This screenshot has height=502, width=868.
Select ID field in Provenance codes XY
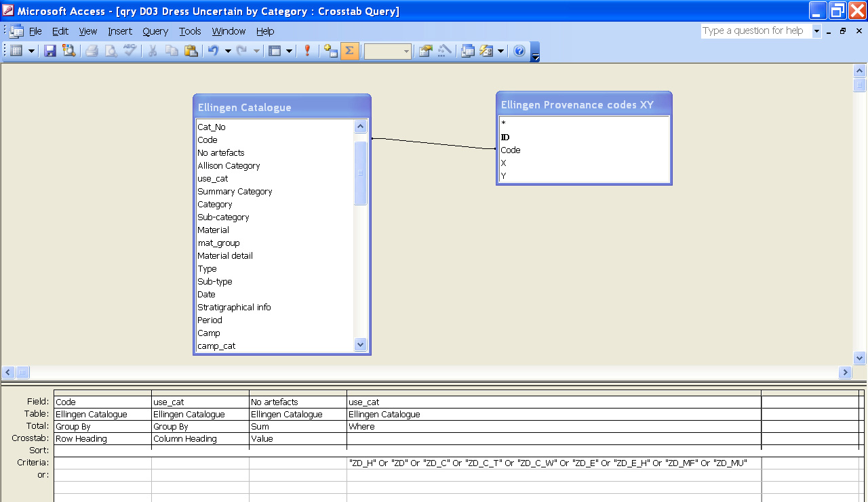pos(505,137)
